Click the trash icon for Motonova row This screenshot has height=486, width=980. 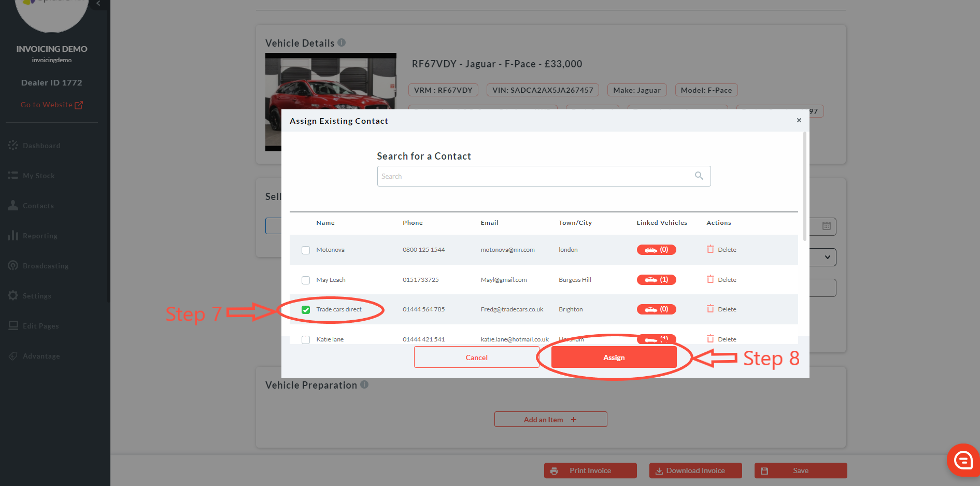point(710,249)
